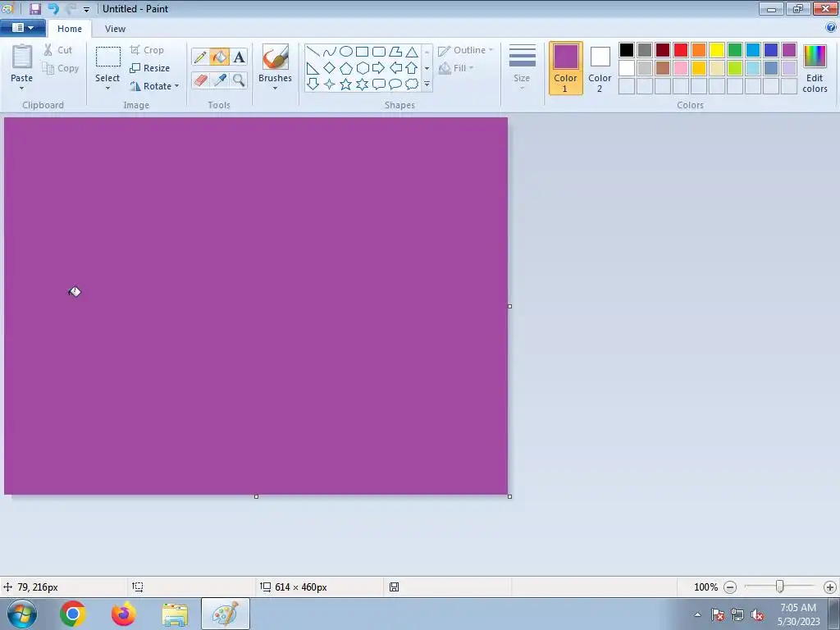The height and width of the screenshot is (630, 840).
Task: Pick the black color swatch
Action: [626, 50]
